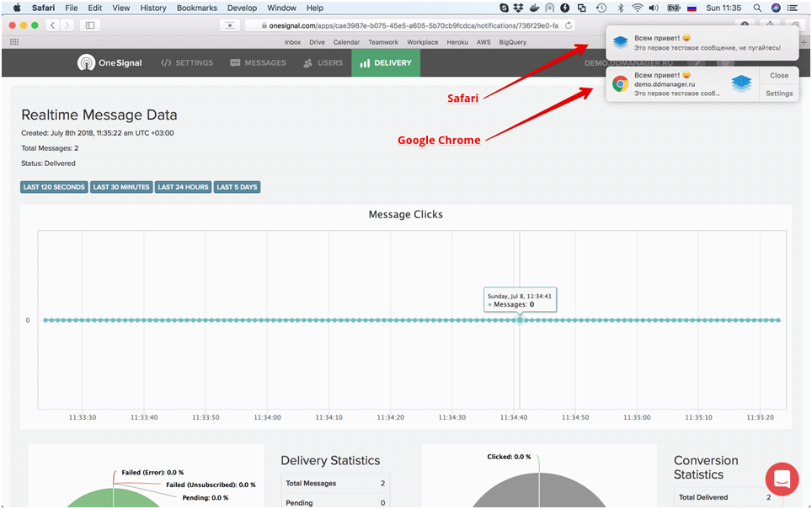Open the Apple menu
812x509 pixels.
pyautogui.click(x=17, y=8)
